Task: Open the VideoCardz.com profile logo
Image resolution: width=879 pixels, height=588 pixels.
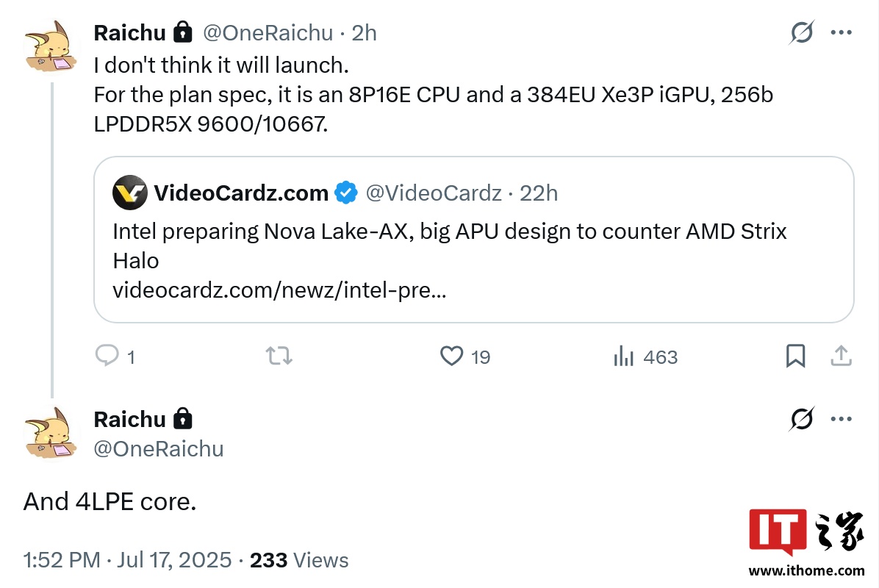Action: coord(129,193)
